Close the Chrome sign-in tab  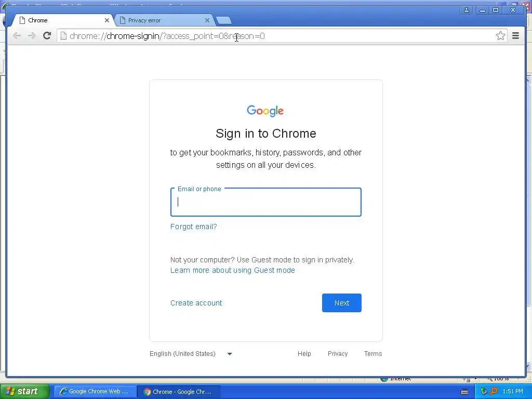[x=107, y=20]
